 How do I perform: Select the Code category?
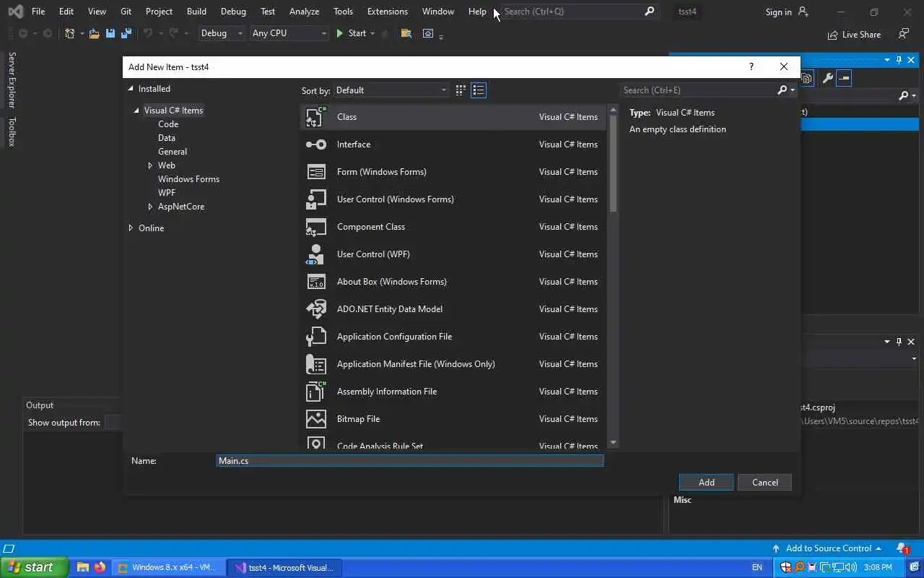coord(168,124)
